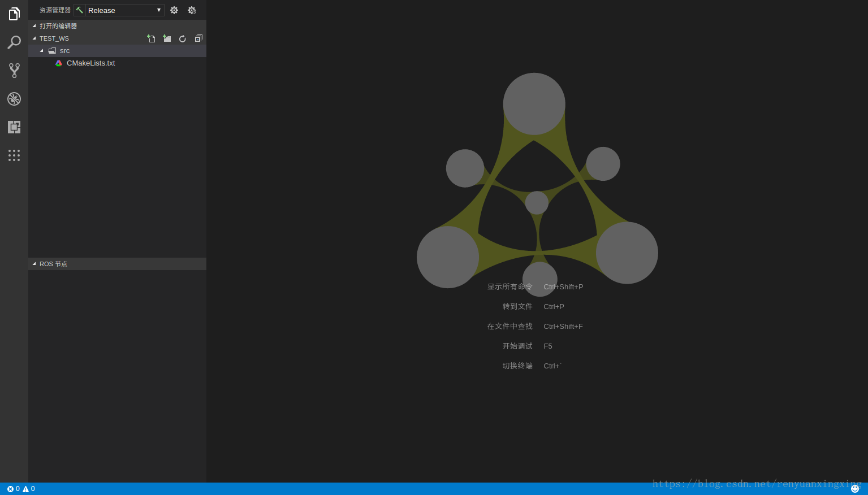Open the Release build configuration dropdown
The height and width of the screenshot is (495, 868).
(x=125, y=10)
